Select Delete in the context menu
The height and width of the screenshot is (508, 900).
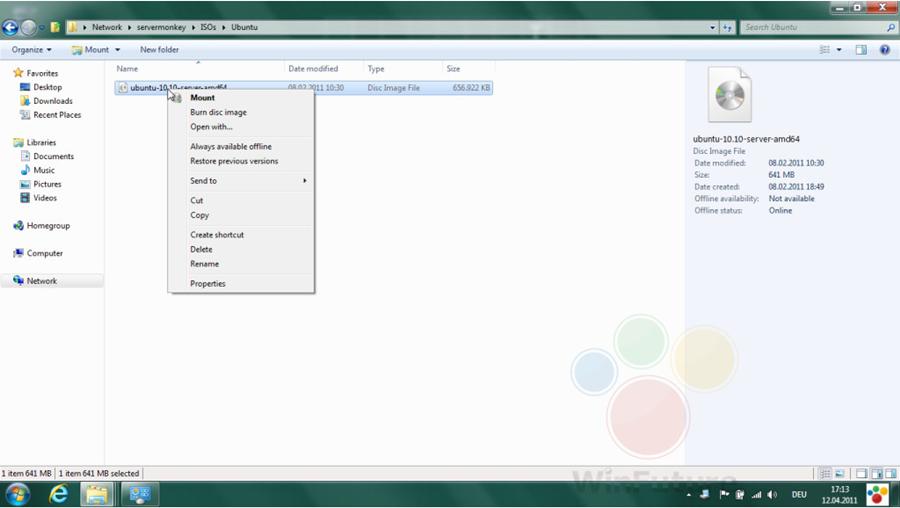tap(201, 250)
